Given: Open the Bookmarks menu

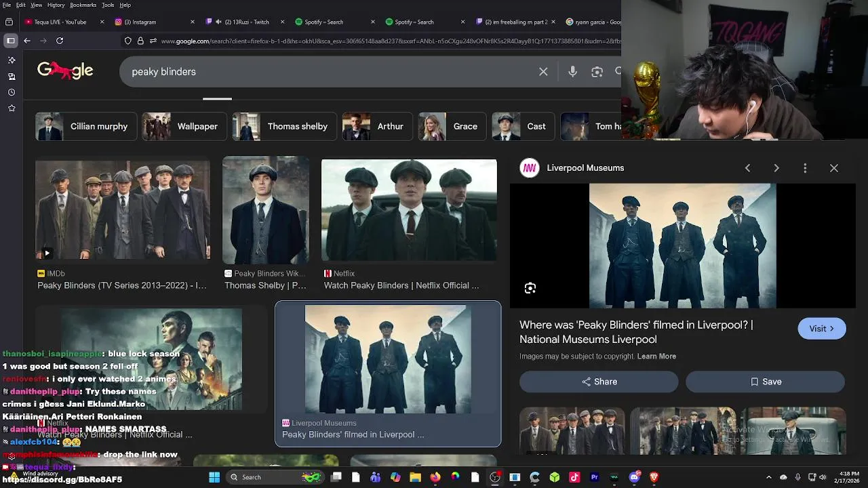Looking at the screenshot, I should 83,5.
